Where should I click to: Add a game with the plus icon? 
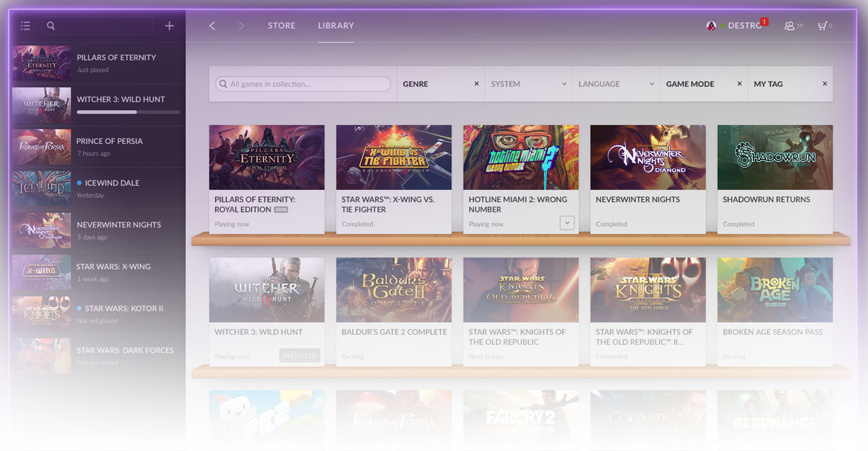170,26
